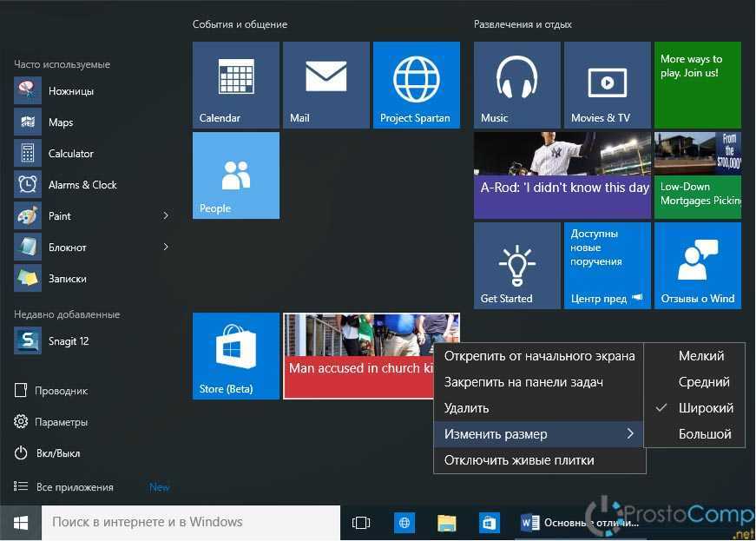Screen dimensions: 756x541
Task: Pick the Большой tile size
Action: pyautogui.click(x=705, y=434)
